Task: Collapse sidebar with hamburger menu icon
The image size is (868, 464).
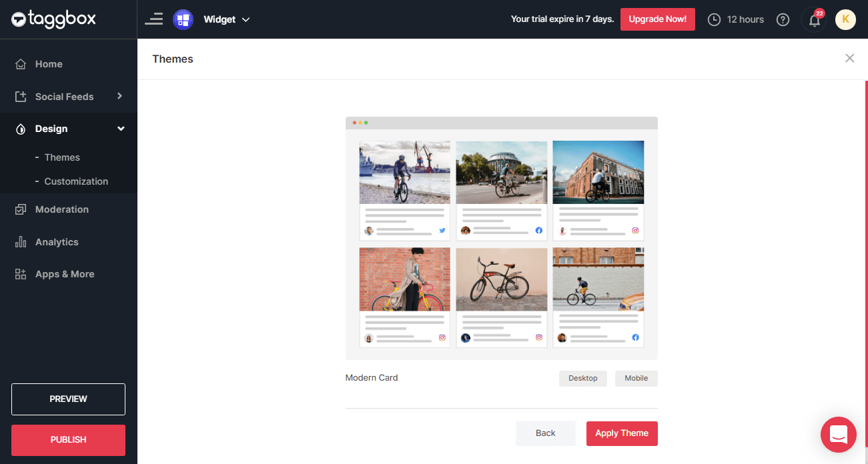Action: (153, 19)
